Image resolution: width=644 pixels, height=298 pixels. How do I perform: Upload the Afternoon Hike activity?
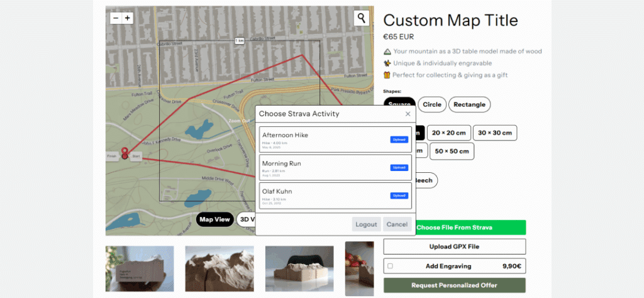[x=399, y=140]
